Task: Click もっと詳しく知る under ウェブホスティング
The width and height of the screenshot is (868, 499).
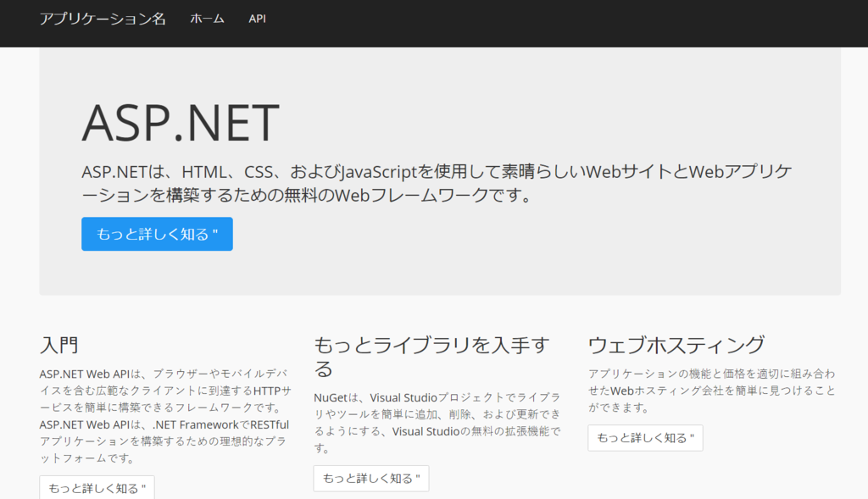Action: [x=645, y=438]
